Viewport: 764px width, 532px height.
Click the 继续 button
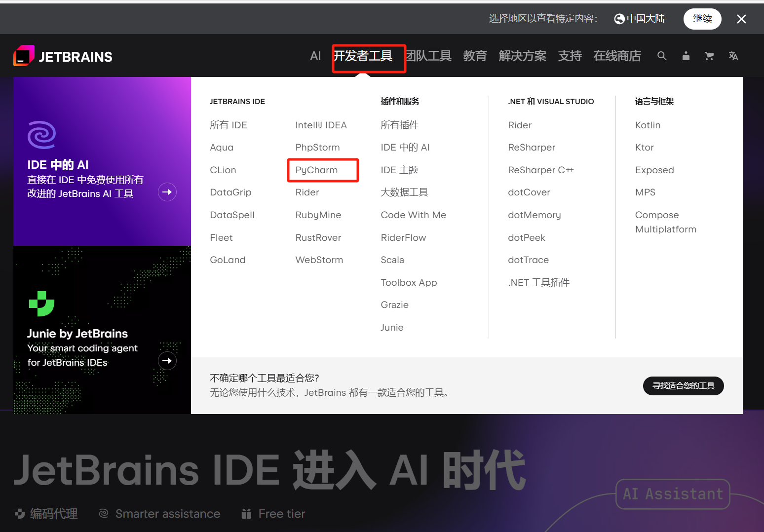click(x=702, y=19)
